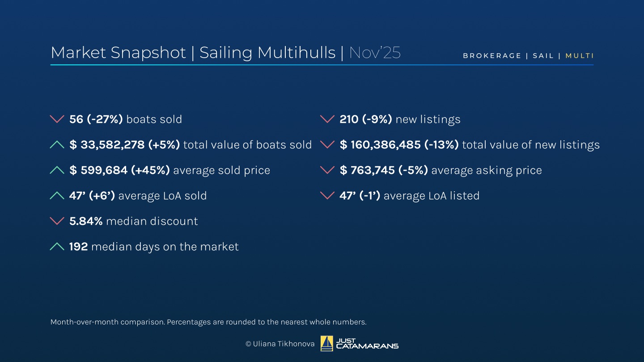Viewport: 644px width, 362px height.
Task: Click the up arrow beside average sold price
Action: coord(57,170)
